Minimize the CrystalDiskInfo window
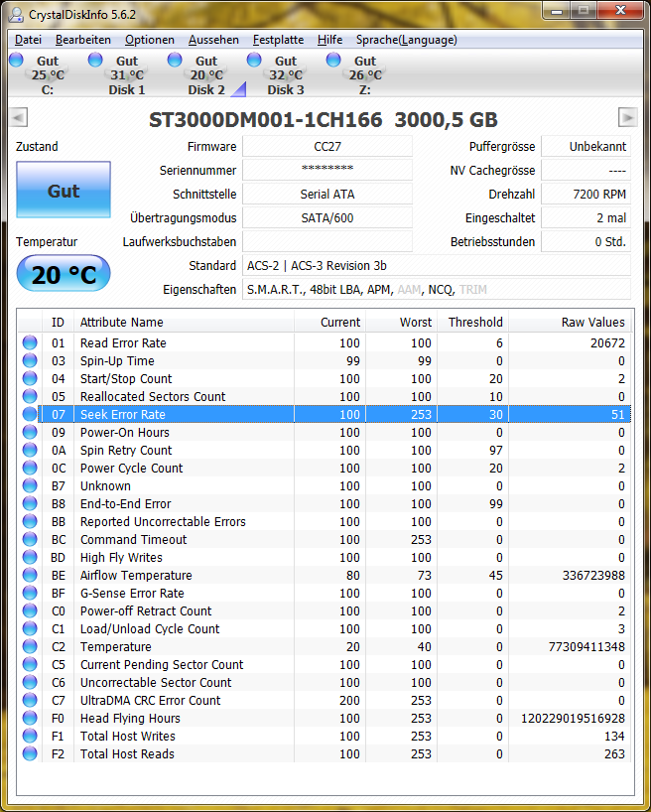The image size is (651, 812). click(557, 10)
